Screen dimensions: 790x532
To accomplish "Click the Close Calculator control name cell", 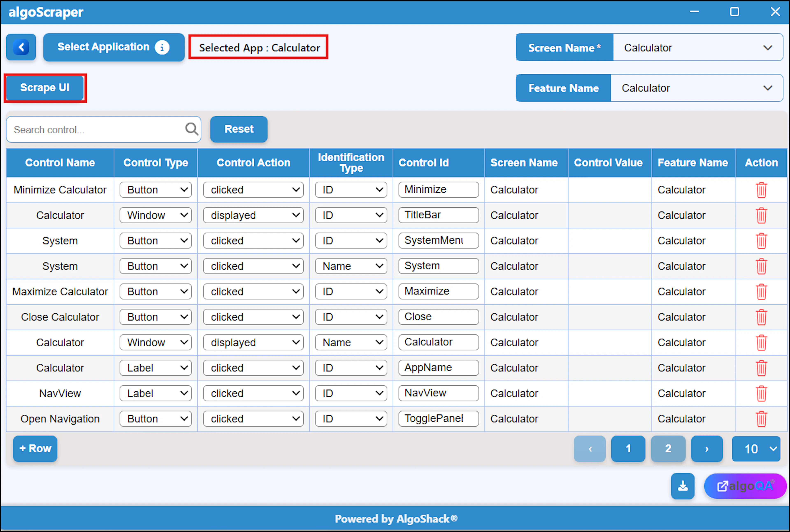I will [x=60, y=317].
